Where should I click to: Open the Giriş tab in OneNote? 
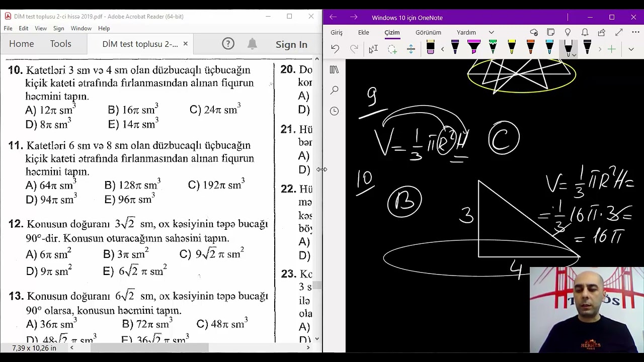pyautogui.click(x=337, y=32)
